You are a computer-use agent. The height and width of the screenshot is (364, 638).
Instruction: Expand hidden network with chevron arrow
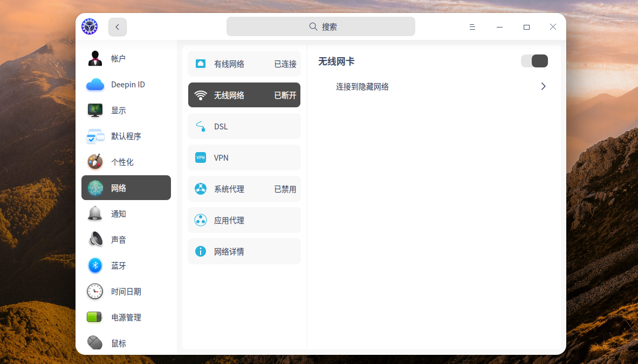tap(543, 86)
